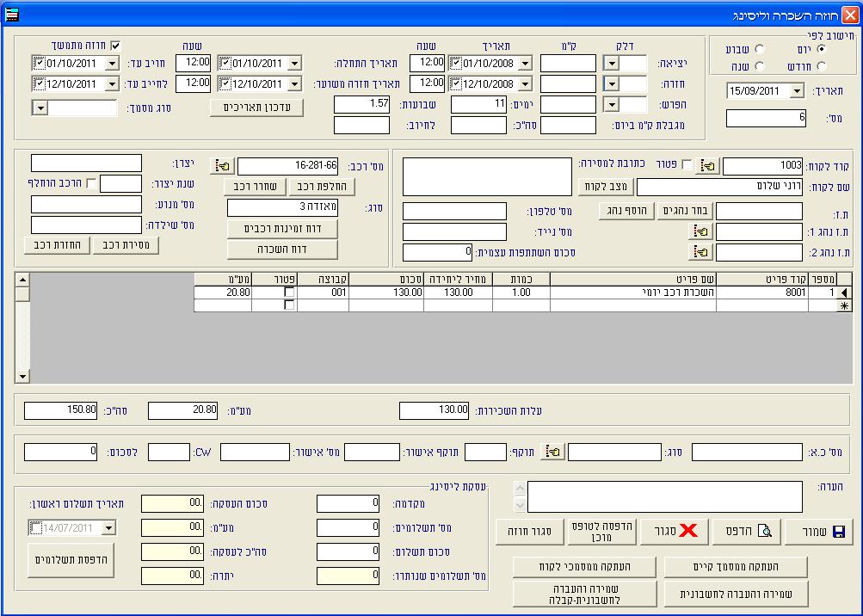
Task: Open the חייב עד date dropdown
Action: pos(112,64)
